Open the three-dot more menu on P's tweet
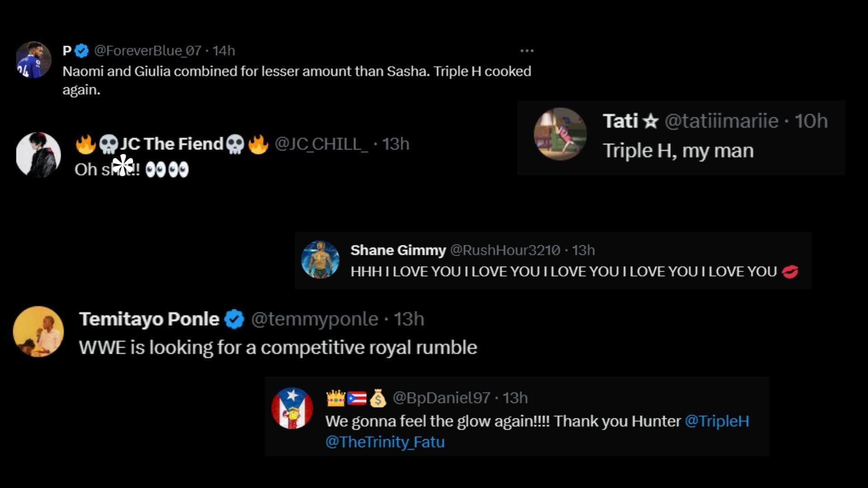 pos(527,51)
